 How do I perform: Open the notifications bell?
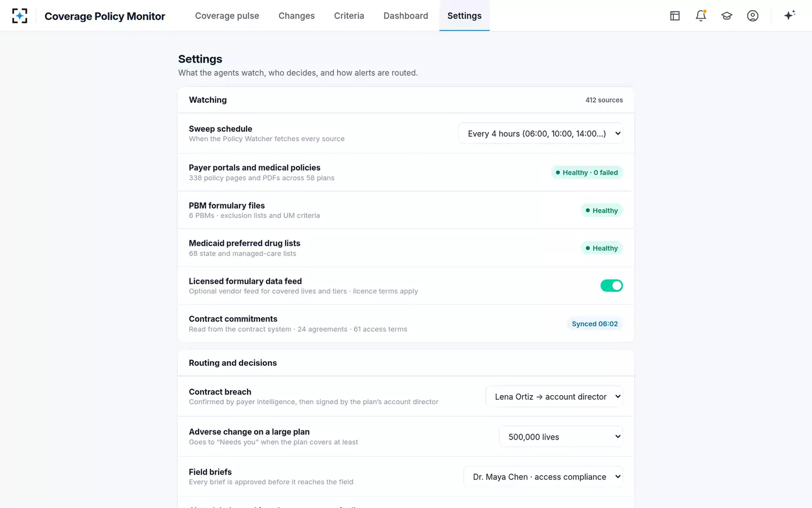701,16
